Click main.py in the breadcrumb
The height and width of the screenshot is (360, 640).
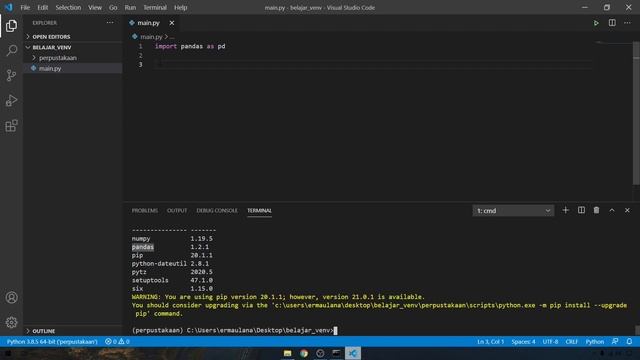[x=151, y=37]
